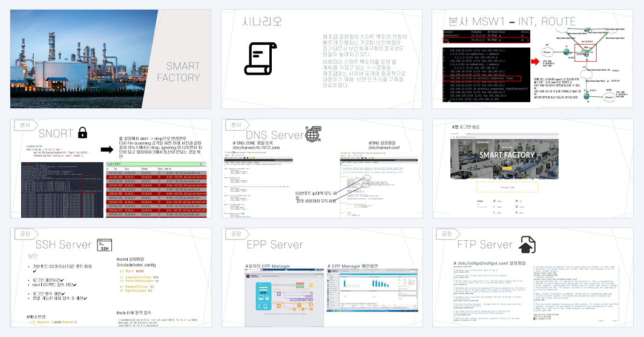Select the 공장 tag on FTP Server slide

pyautogui.click(x=448, y=234)
